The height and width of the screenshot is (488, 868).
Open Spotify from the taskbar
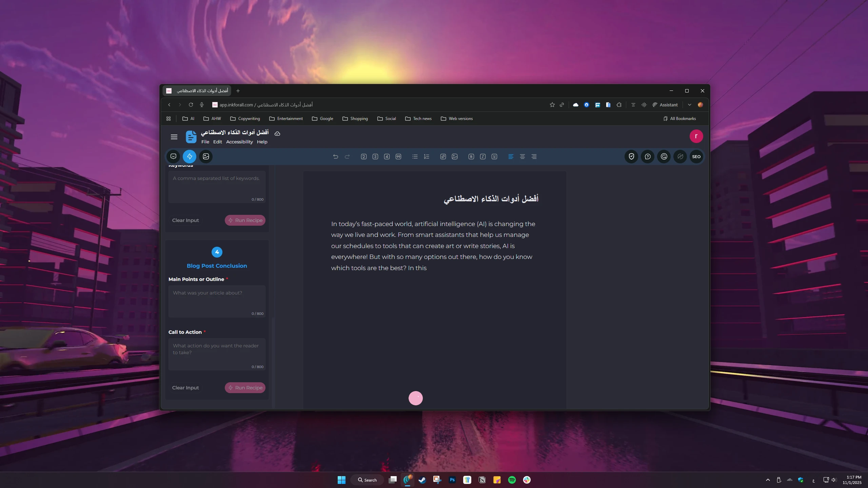click(512, 480)
